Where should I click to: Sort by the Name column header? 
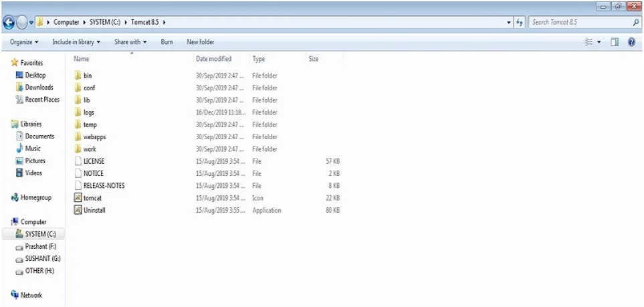point(81,59)
